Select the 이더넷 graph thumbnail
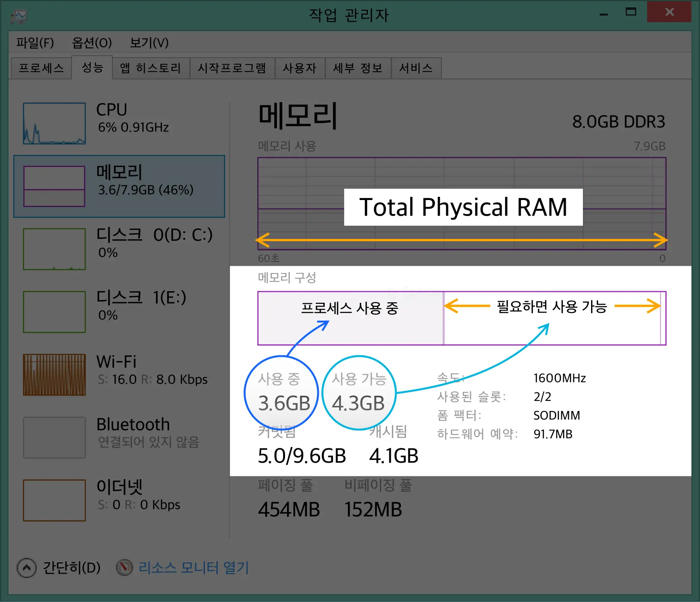This screenshot has height=602, width=700. (54, 500)
